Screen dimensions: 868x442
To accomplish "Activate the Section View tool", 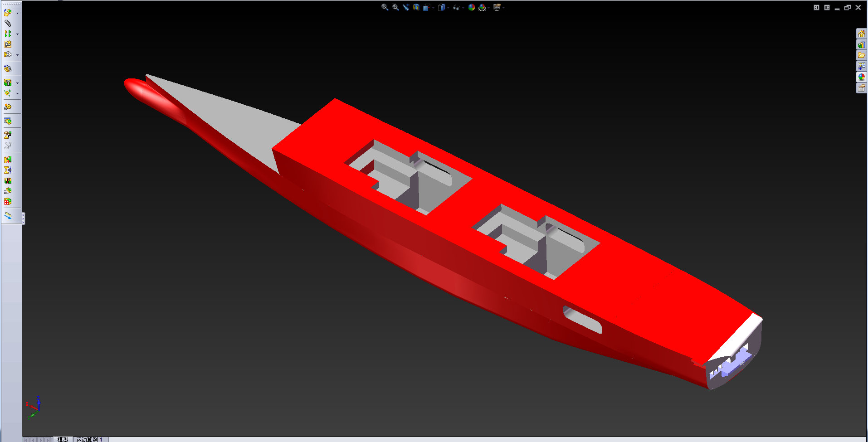I will tap(416, 7).
